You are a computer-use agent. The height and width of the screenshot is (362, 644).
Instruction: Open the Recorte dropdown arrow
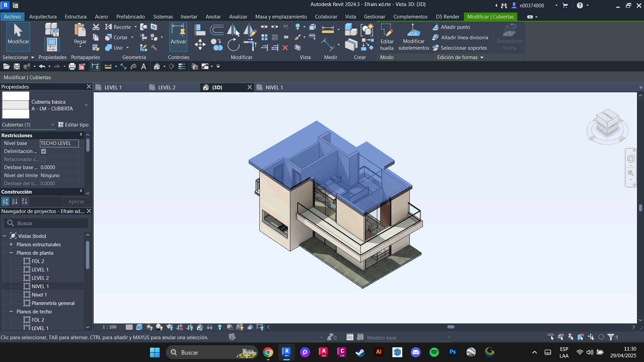coord(136,27)
